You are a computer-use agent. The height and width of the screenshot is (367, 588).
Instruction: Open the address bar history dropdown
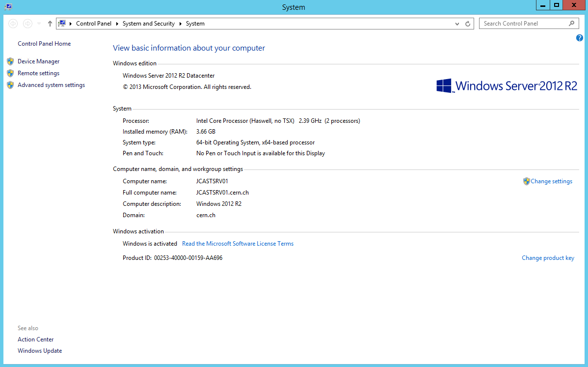point(457,24)
